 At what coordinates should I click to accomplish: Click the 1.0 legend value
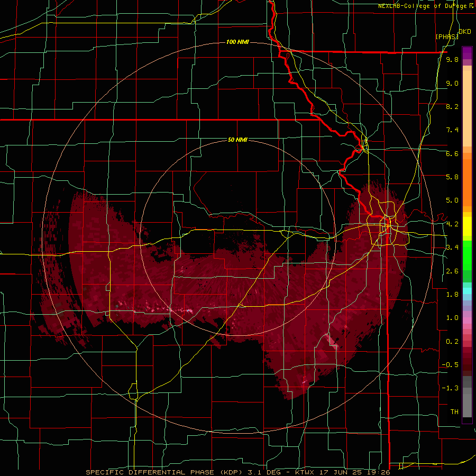pyautogui.click(x=452, y=318)
